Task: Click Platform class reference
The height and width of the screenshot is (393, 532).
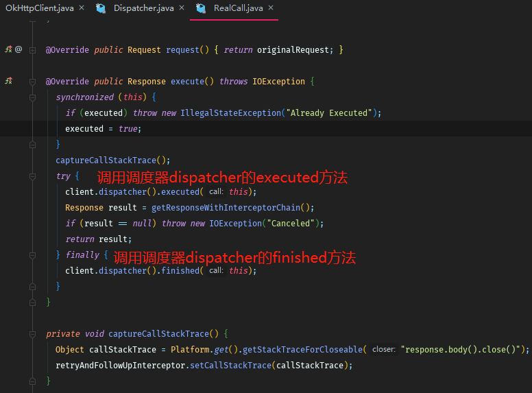Action: coord(190,350)
